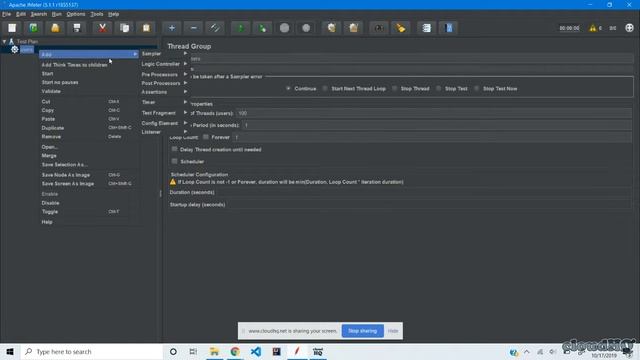Click the Cut scissors toolbar icon
The image size is (640, 360).
102,28
